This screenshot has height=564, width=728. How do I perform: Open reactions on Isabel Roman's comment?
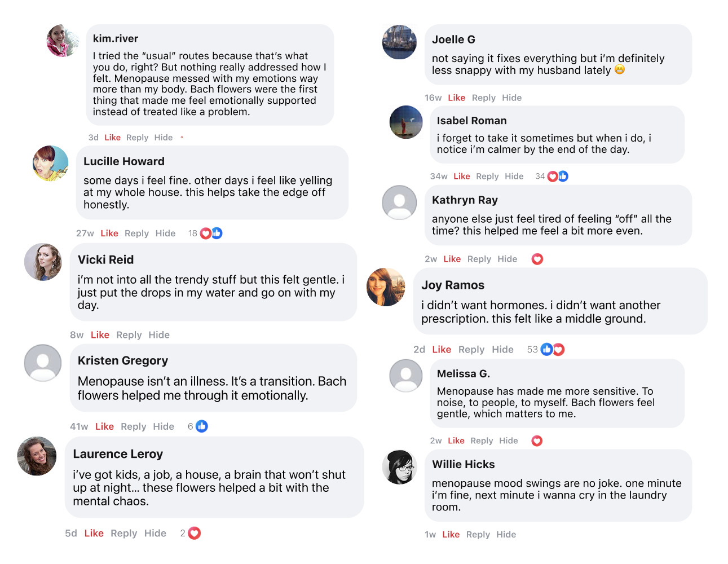tap(558, 177)
